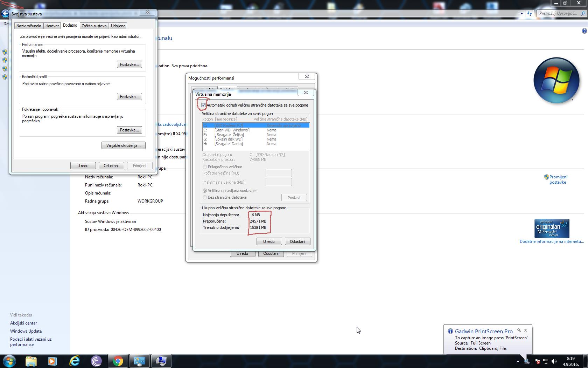
Task: Expand the address bar history dropdown
Action: tap(521, 14)
